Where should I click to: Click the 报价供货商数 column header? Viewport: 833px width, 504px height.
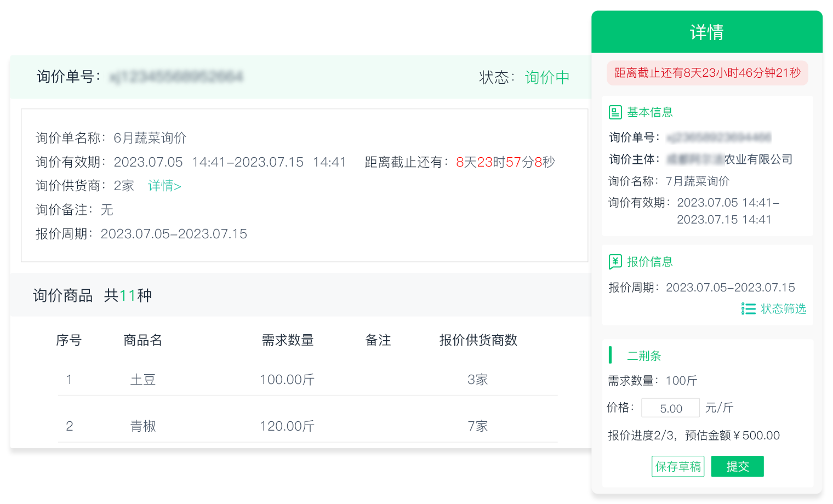[x=478, y=340]
